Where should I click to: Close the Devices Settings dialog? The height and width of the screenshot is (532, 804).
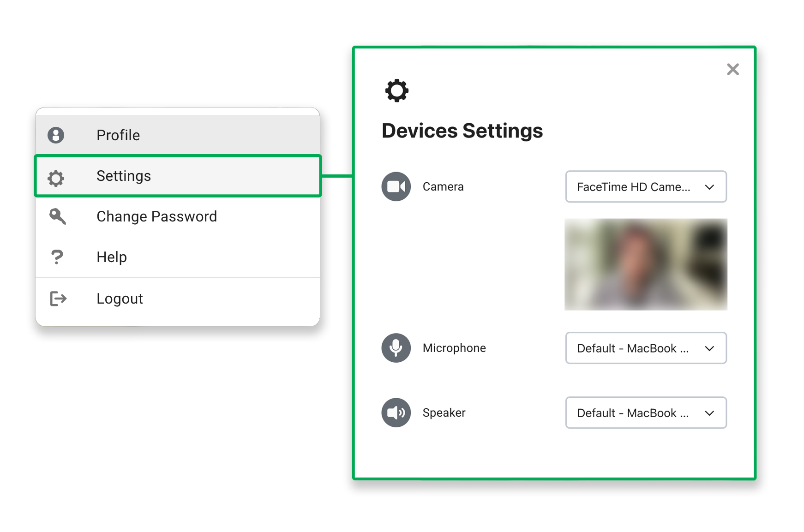tap(732, 69)
